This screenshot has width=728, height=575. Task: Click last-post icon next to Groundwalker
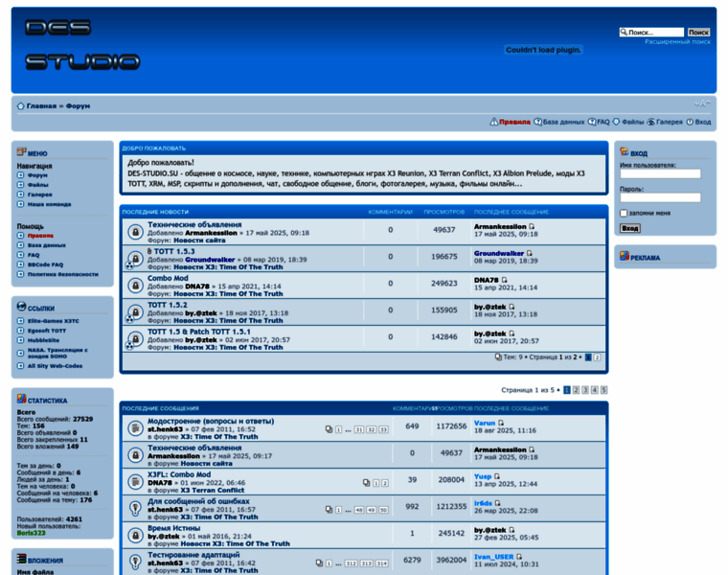[x=530, y=253]
